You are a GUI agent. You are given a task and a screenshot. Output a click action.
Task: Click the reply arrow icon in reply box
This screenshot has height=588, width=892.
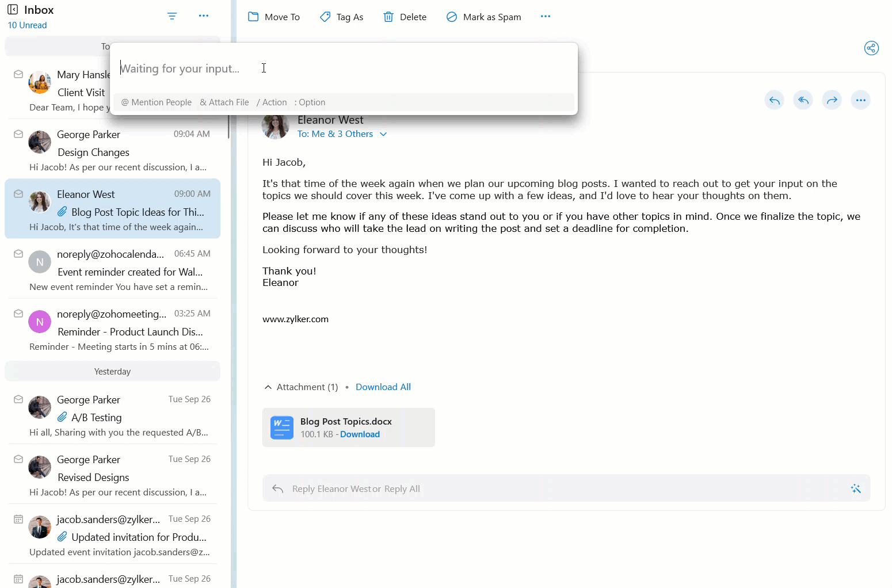[277, 488]
